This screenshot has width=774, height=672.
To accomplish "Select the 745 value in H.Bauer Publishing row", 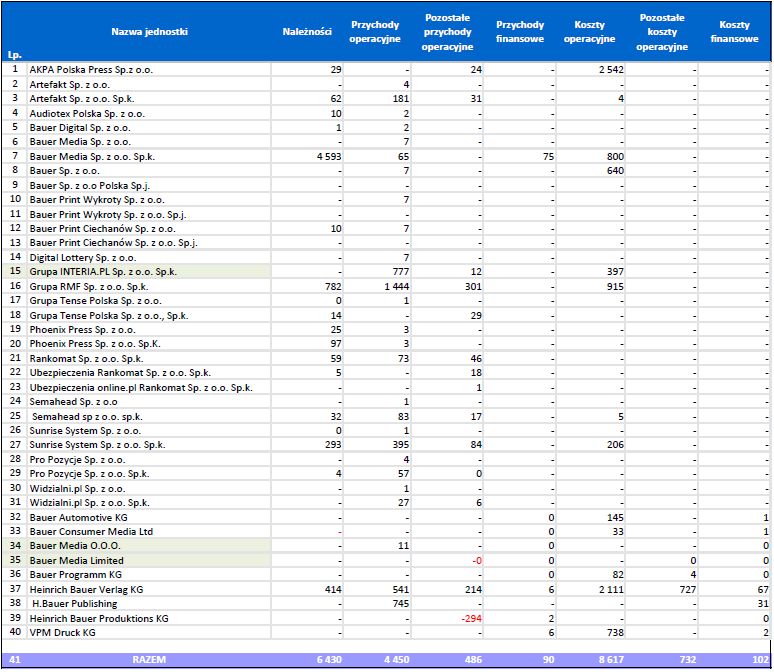I will pos(401,603).
